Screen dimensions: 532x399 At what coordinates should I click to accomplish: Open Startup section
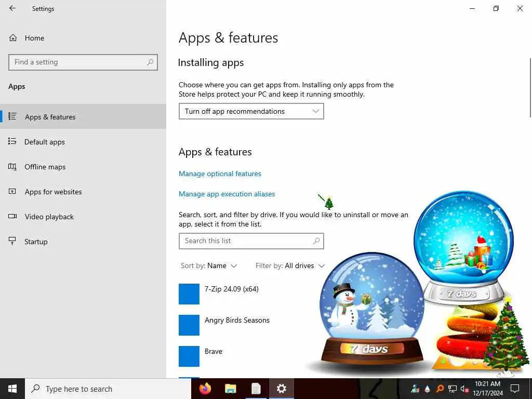point(83,242)
